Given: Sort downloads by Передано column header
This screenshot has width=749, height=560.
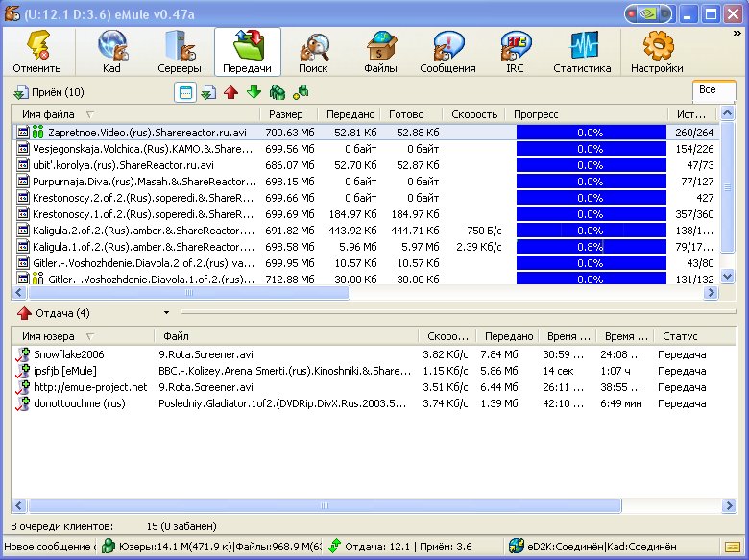Looking at the screenshot, I should 350,114.
